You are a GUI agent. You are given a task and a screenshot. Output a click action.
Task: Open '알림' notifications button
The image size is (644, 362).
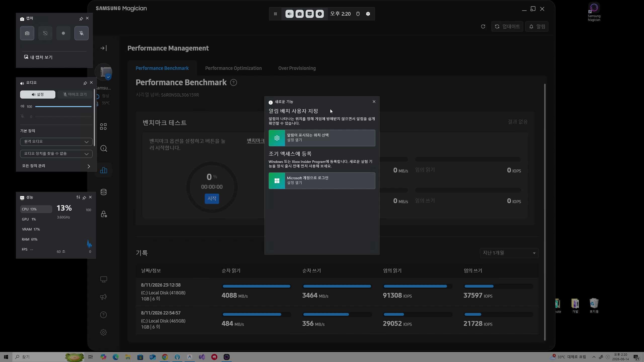(537, 26)
